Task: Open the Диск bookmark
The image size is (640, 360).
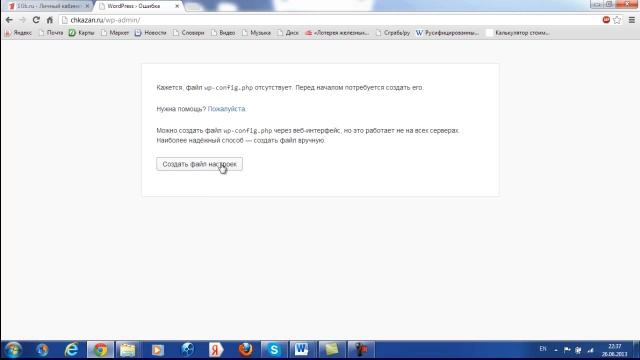Action: click(x=288, y=33)
